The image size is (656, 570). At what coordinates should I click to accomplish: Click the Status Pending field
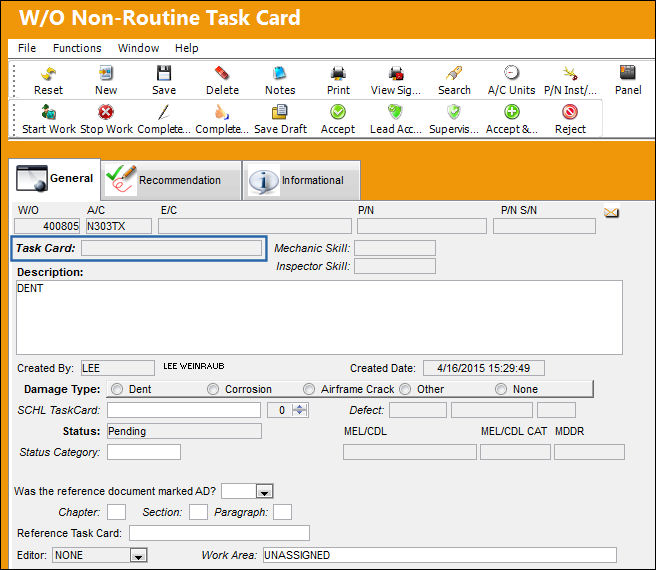click(x=184, y=431)
